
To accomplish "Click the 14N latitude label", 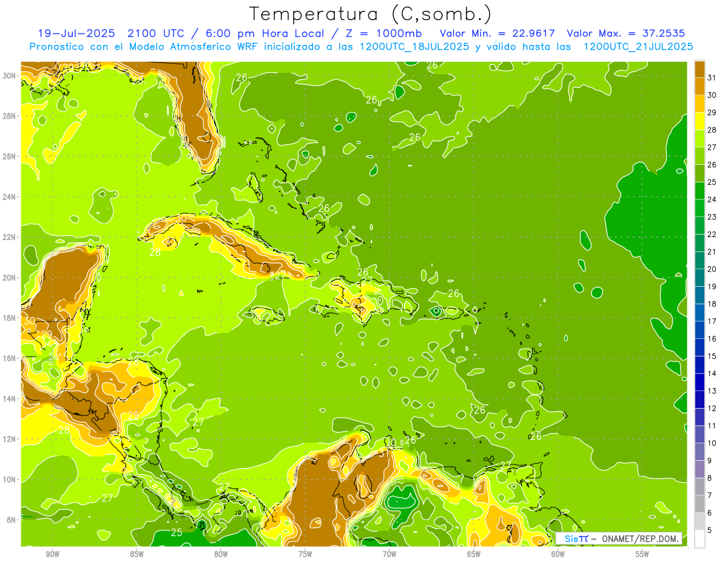I will point(9,398).
